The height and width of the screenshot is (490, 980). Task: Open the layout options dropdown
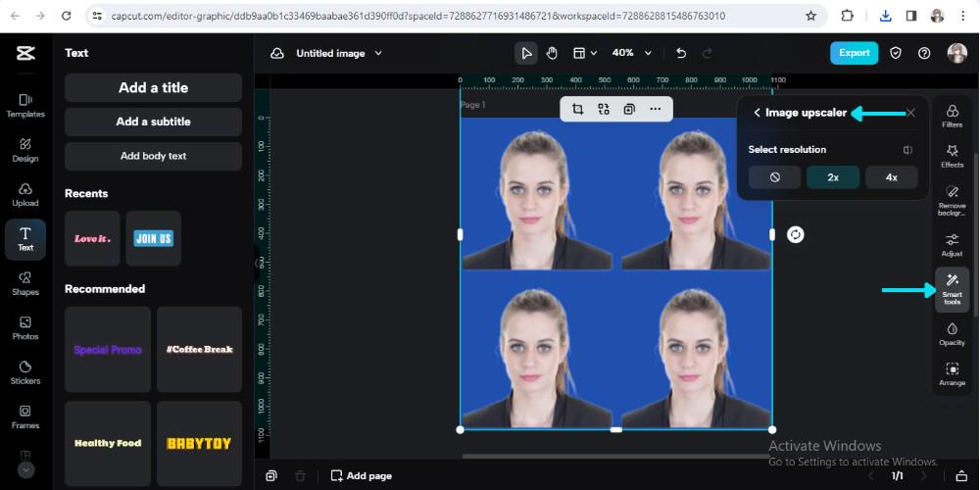click(585, 53)
